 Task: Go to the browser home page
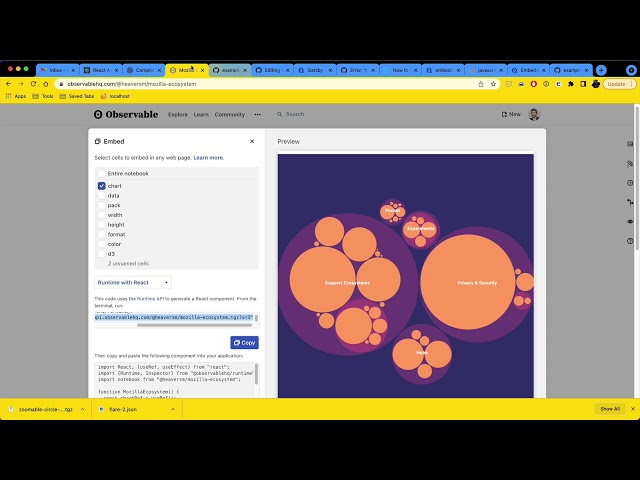(46, 84)
